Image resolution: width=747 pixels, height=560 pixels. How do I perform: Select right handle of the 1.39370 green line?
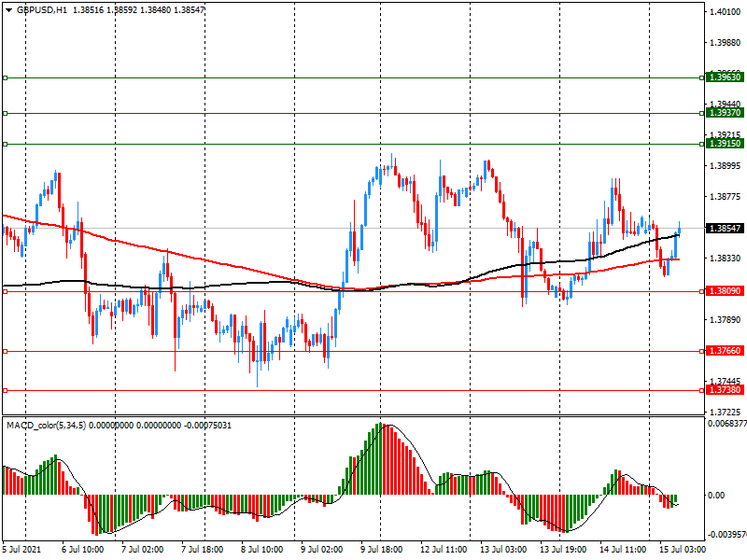tap(702, 113)
